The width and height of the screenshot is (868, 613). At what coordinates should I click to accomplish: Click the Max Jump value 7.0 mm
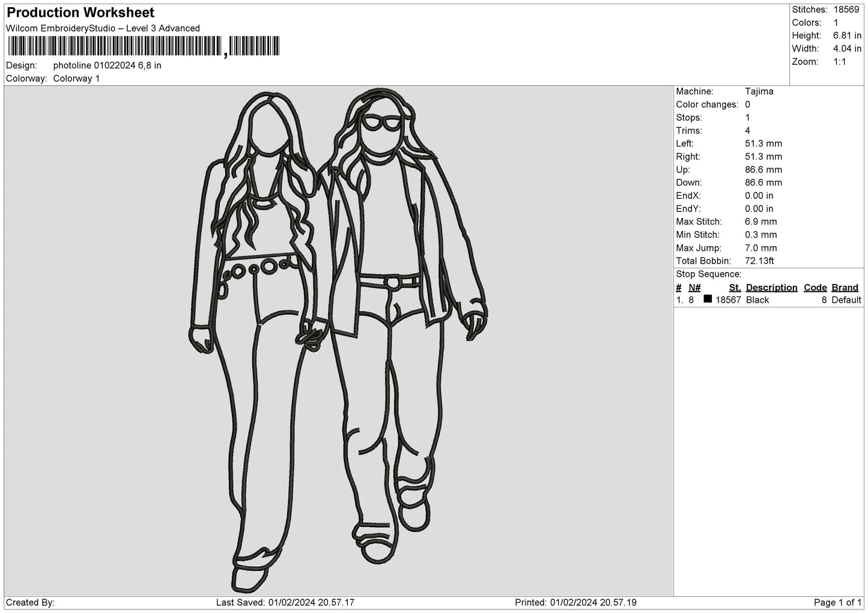761,248
